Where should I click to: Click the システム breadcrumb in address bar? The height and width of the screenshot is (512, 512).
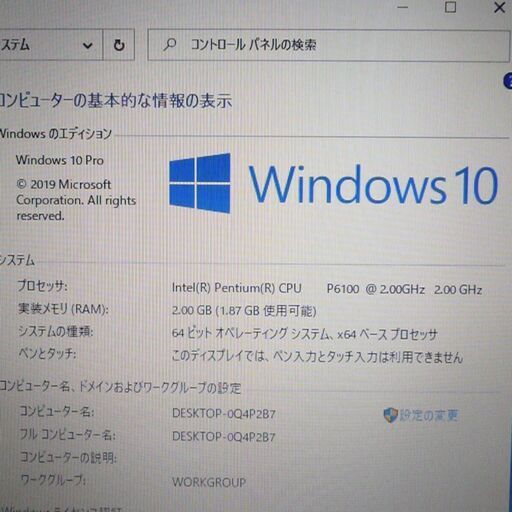pyautogui.click(x=15, y=45)
